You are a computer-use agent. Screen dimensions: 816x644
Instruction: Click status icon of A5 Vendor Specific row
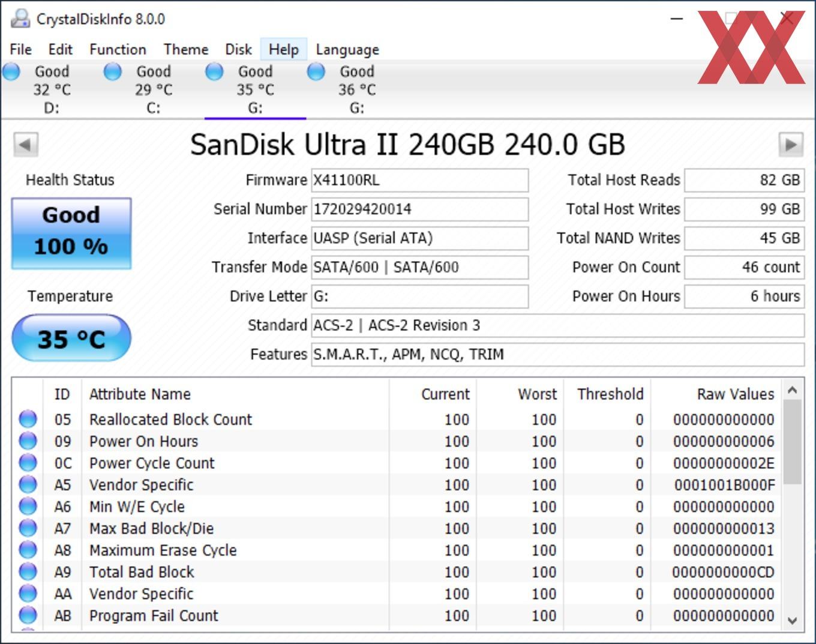tap(28, 484)
